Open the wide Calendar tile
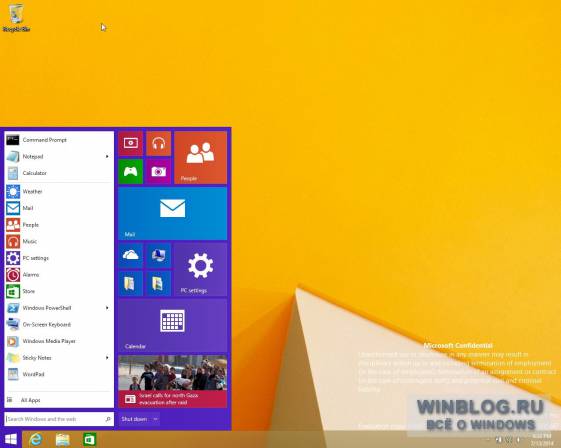This screenshot has width=561, height=448. [x=172, y=326]
